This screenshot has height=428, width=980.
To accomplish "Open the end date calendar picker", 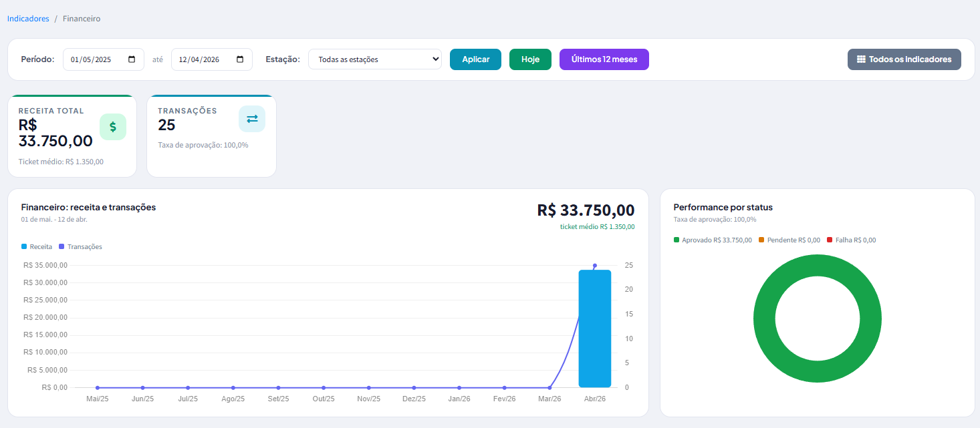I will [x=239, y=59].
